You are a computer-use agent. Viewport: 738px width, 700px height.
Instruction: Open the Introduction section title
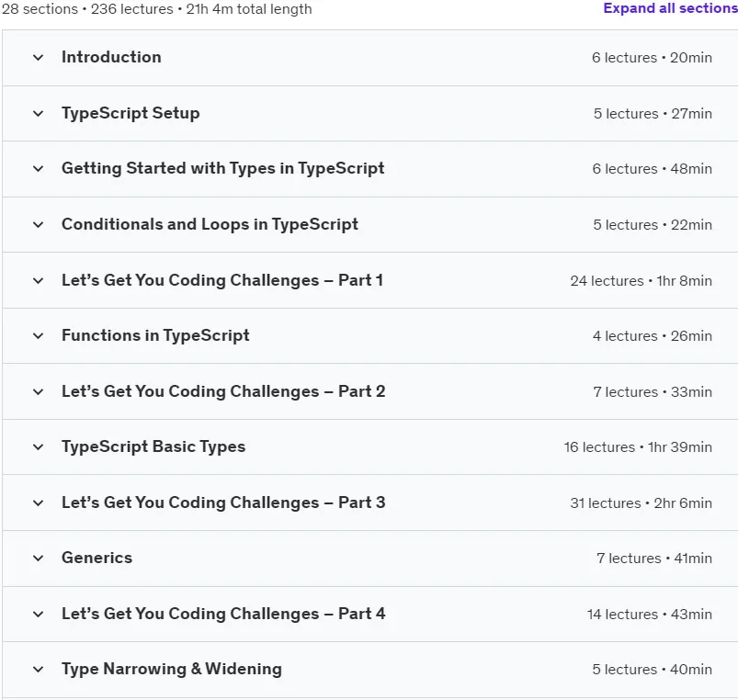click(111, 57)
